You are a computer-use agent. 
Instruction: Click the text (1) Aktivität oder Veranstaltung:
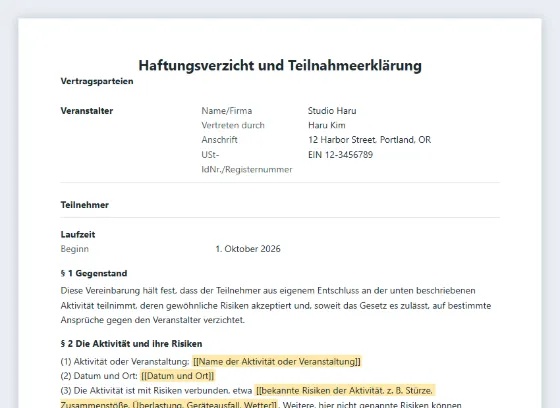pyautogui.click(x=125, y=362)
